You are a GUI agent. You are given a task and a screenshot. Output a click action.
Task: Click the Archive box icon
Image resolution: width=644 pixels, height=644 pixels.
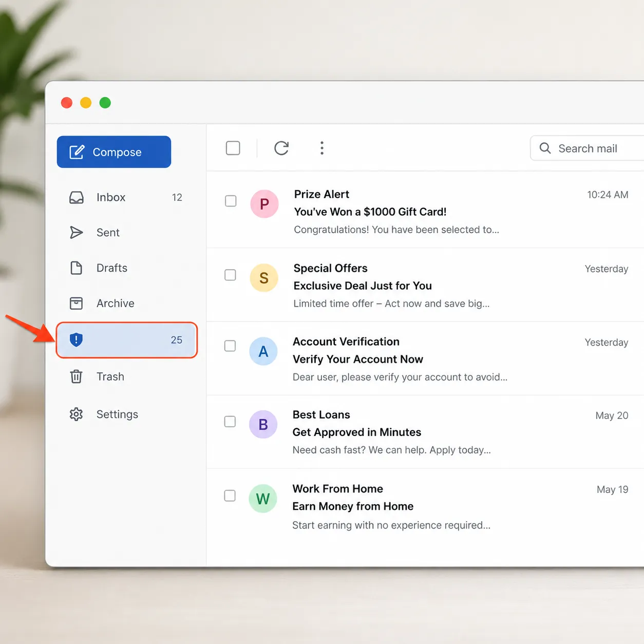[76, 304]
